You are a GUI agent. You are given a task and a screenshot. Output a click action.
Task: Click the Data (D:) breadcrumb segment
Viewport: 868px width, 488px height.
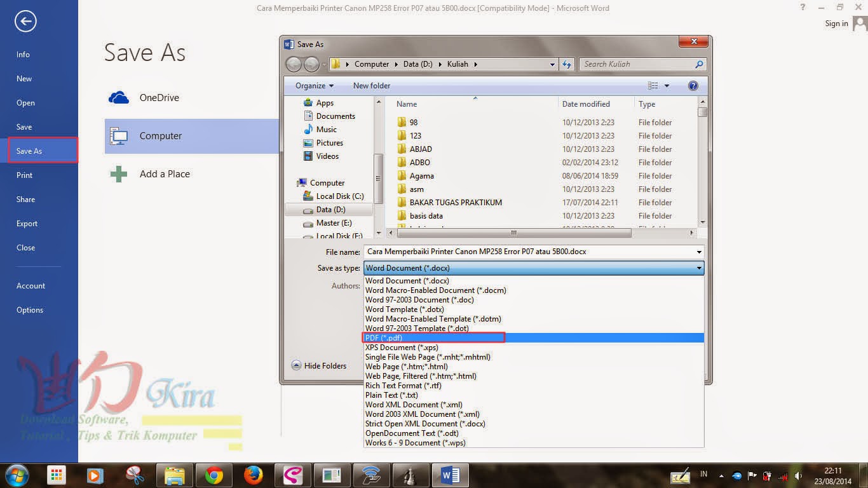(x=418, y=64)
